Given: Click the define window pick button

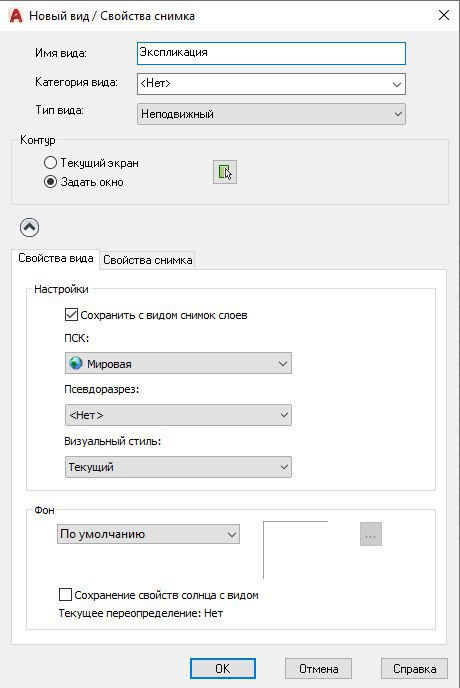Looking at the screenshot, I should pos(225,172).
